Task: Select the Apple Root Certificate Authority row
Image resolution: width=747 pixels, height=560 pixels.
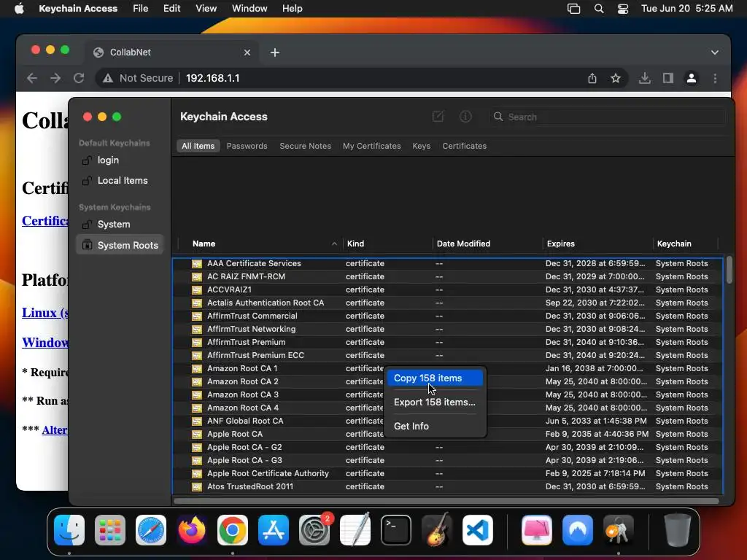Action: [x=448, y=474]
